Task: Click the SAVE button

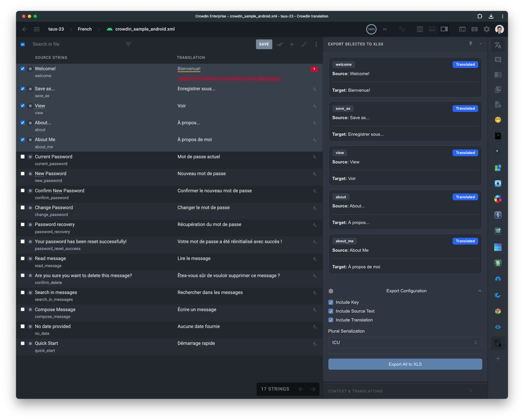Action: (264, 44)
